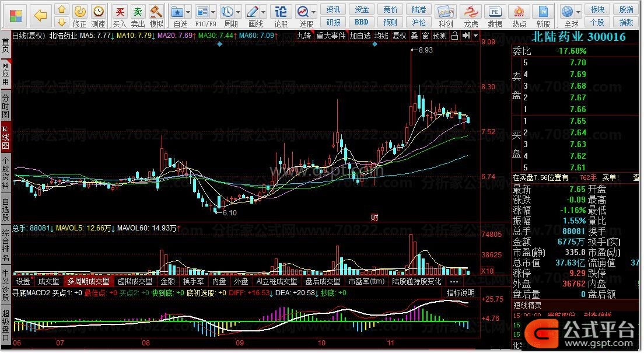The image size is (644, 353).
Task: Expand more indicator tabs with the ellipsis
Action: (x=454, y=281)
